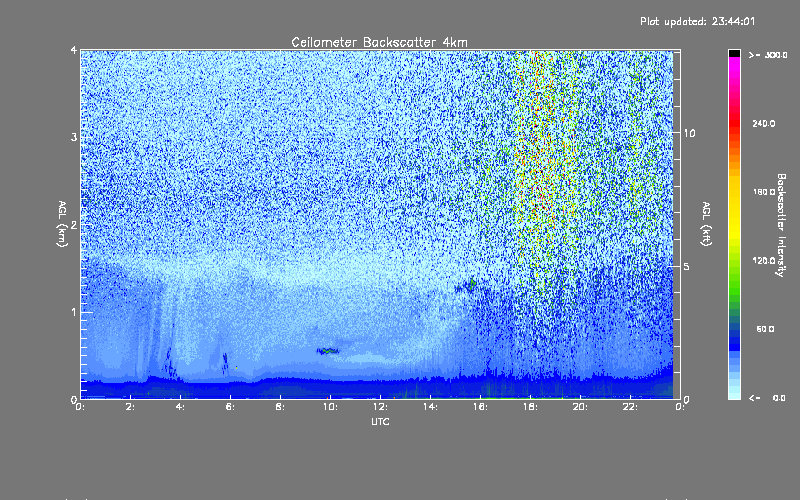800x500 pixels.
Task: Click the 'AGL (km)' left axis label
Action: pos(62,224)
